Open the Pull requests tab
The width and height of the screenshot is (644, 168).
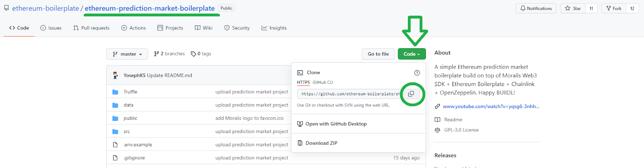(x=91, y=28)
